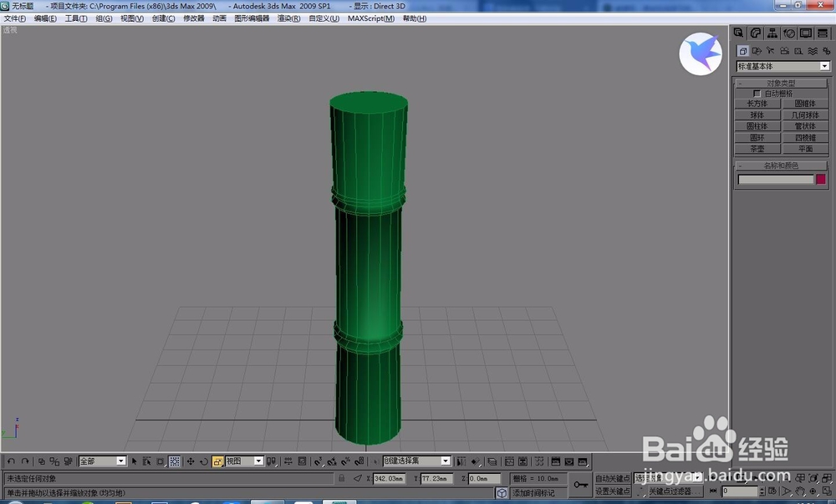
Task: Click the Maximize Viewport toggle icon
Action: coord(827,491)
